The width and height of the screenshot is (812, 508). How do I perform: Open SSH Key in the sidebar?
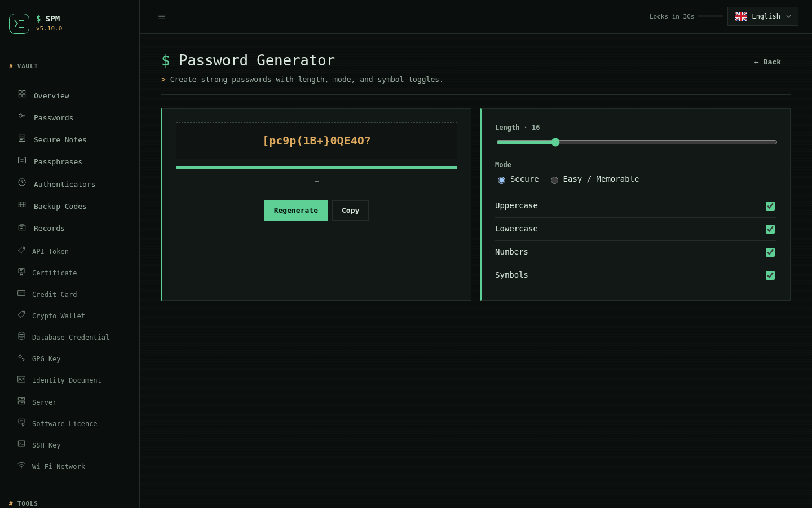pos(69,445)
